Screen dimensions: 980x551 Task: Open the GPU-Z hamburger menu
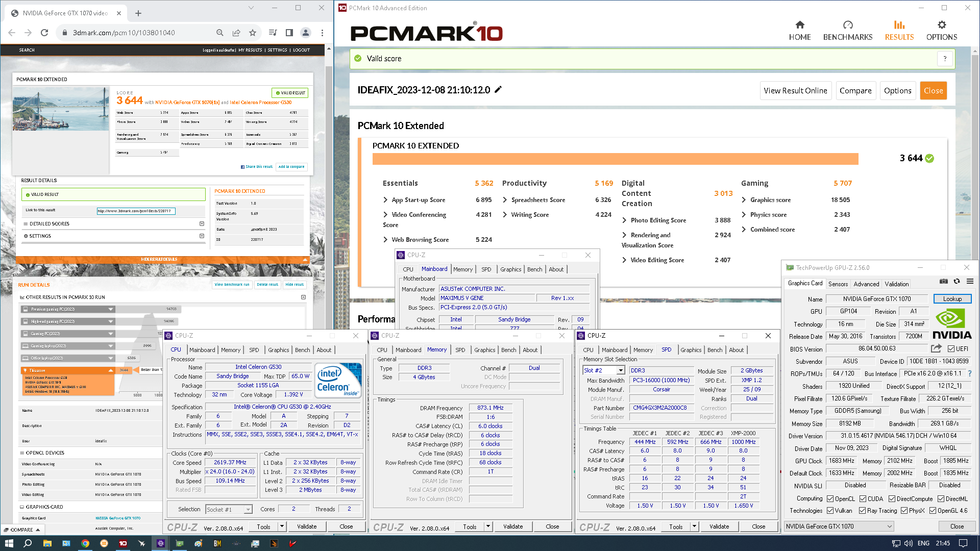970,282
